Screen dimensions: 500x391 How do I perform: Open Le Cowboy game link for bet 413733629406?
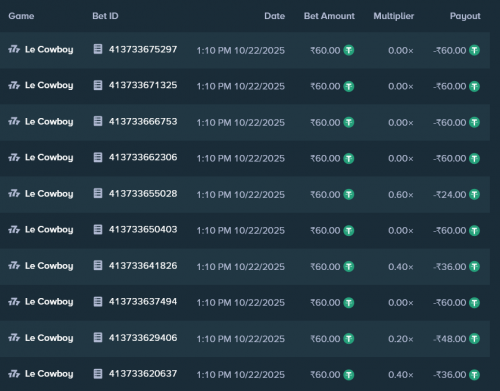point(49,338)
